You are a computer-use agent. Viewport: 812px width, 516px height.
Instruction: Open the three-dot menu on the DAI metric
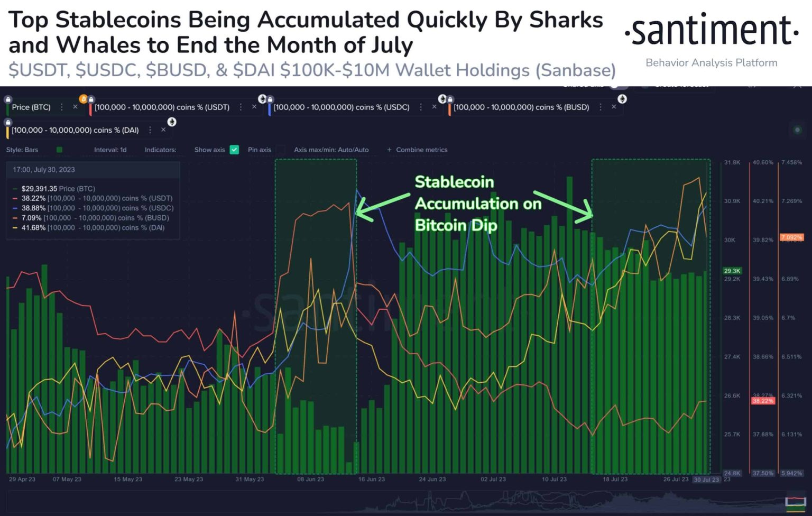click(x=150, y=130)
